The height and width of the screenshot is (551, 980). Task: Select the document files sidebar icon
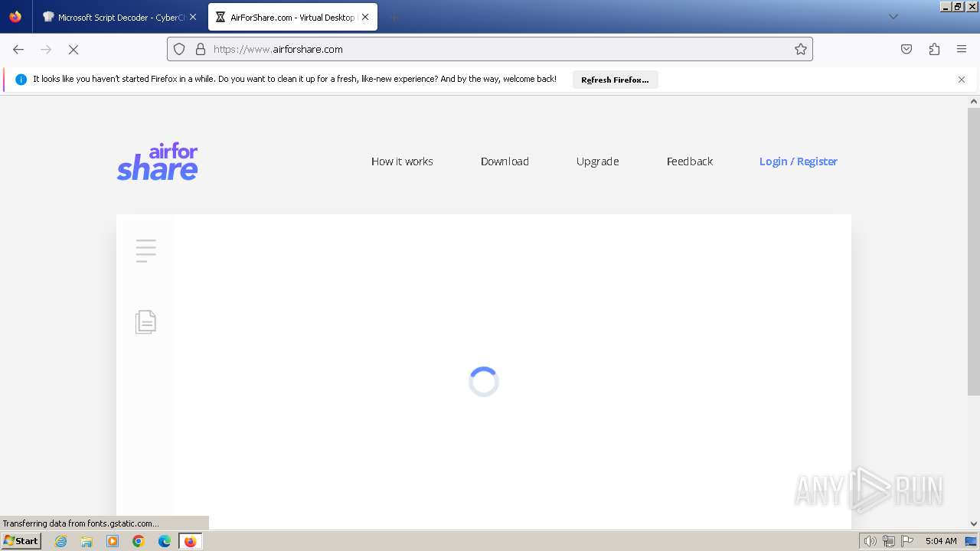(145, 321)
